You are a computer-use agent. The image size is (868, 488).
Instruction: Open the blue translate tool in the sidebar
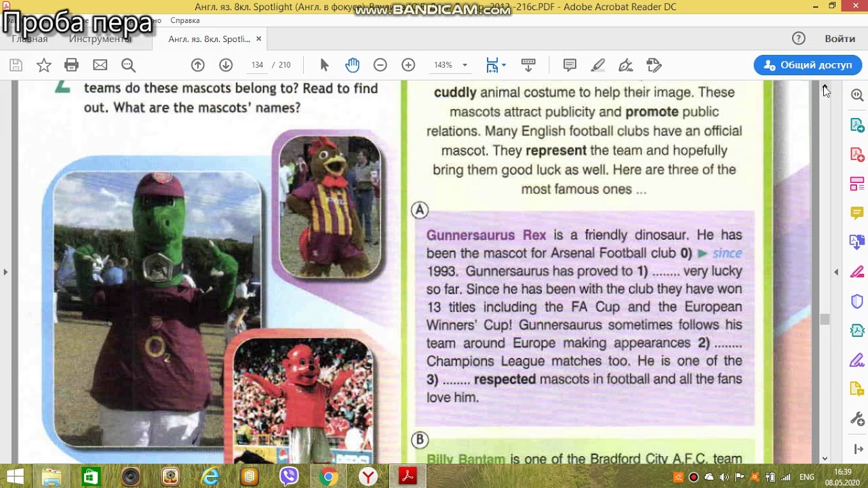point(857,242)
